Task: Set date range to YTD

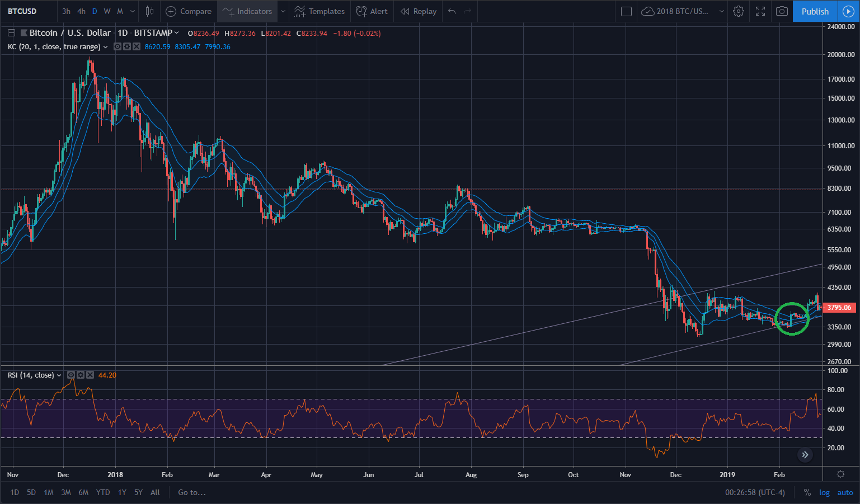Action: tap(103, 492)
